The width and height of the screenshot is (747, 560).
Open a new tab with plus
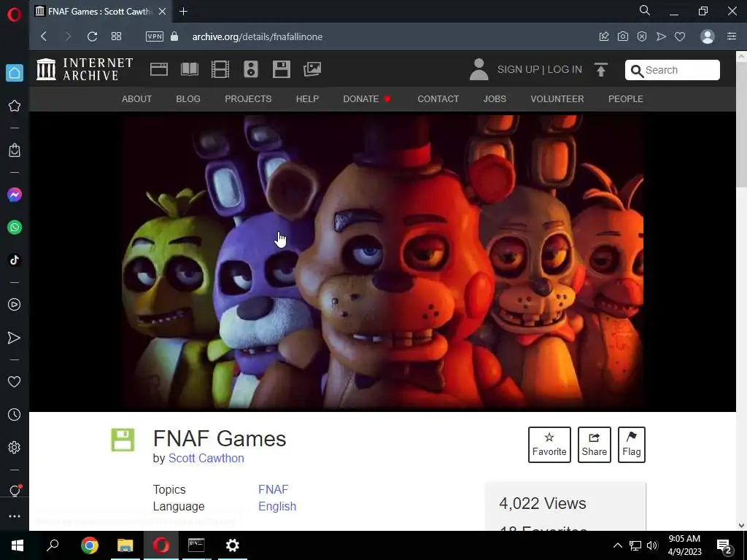coord(183,12)
